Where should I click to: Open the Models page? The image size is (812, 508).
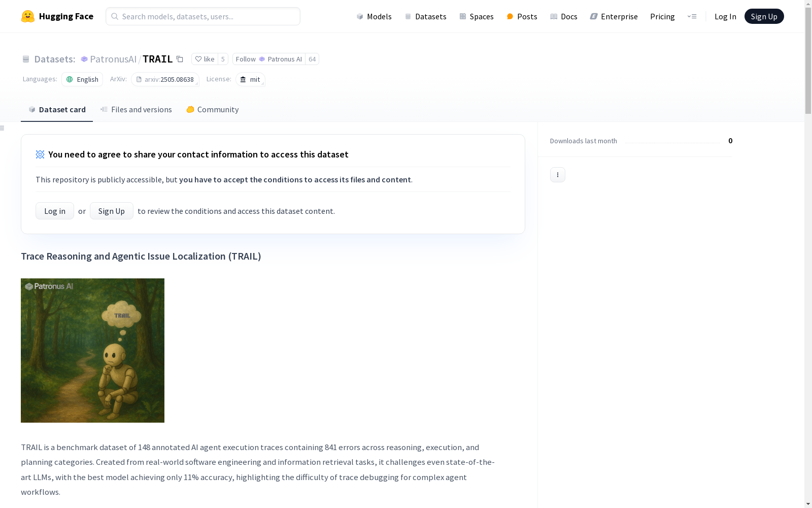coord(374,16)
